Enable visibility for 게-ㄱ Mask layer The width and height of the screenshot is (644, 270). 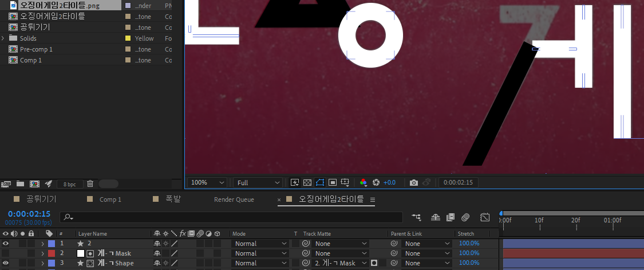tap(6, 253)
